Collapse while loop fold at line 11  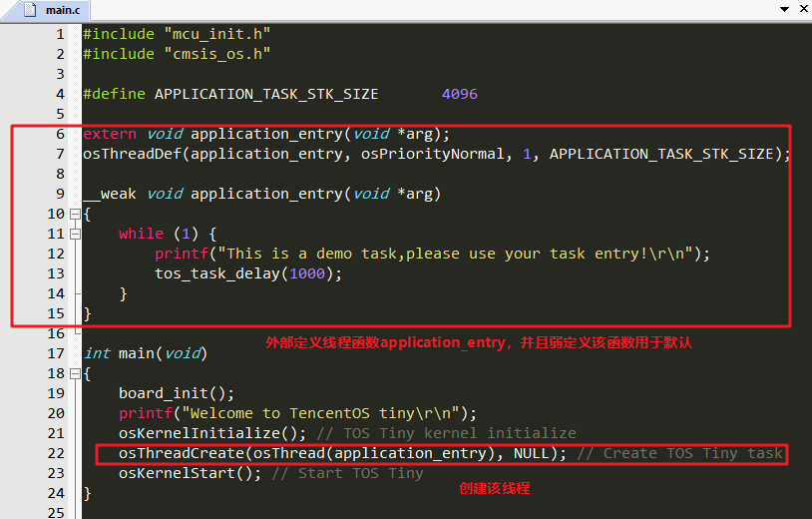click(x=75, y=235)
